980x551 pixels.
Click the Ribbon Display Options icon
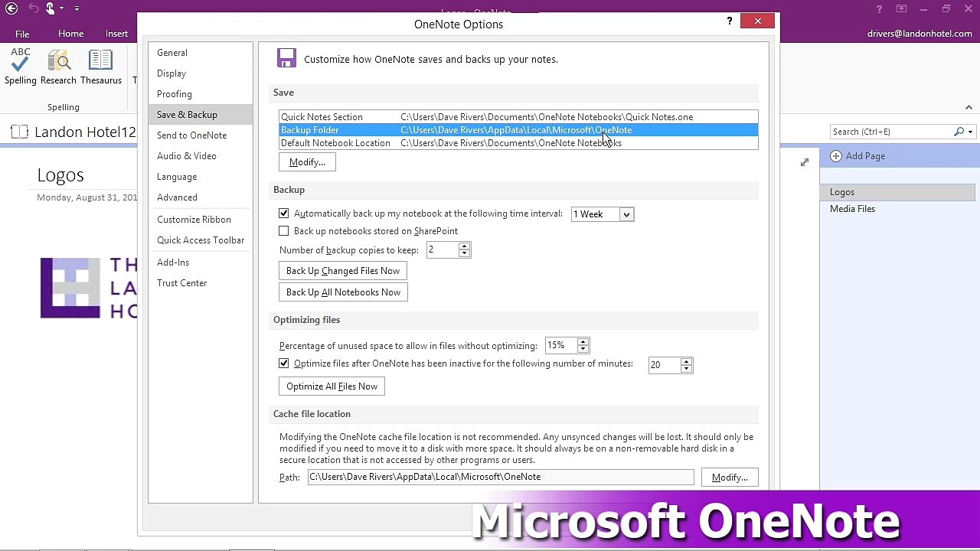point(903,9)
